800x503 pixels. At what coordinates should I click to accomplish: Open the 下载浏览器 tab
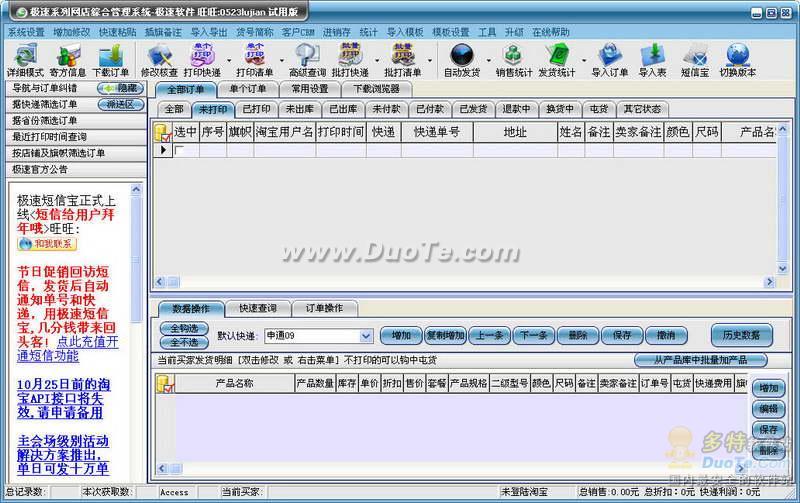[377, 89]
